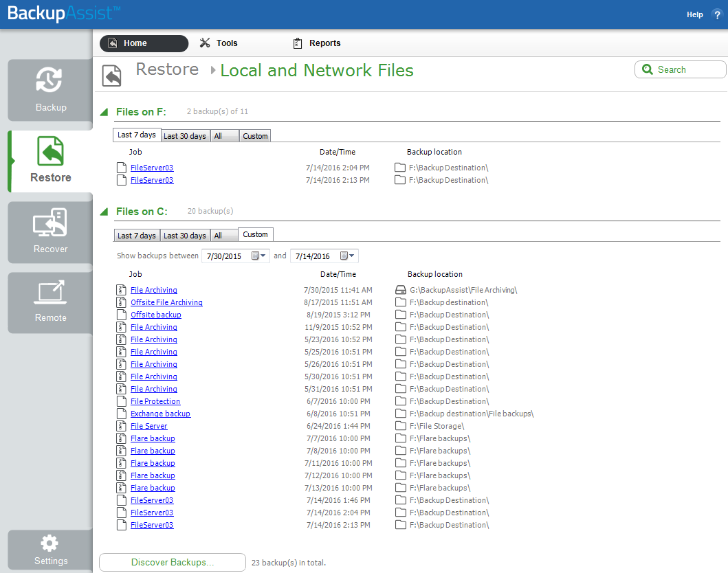Select Last 30 days tab under Files on F:
Viewport: 728px width, 573px height.
[185, 136]
